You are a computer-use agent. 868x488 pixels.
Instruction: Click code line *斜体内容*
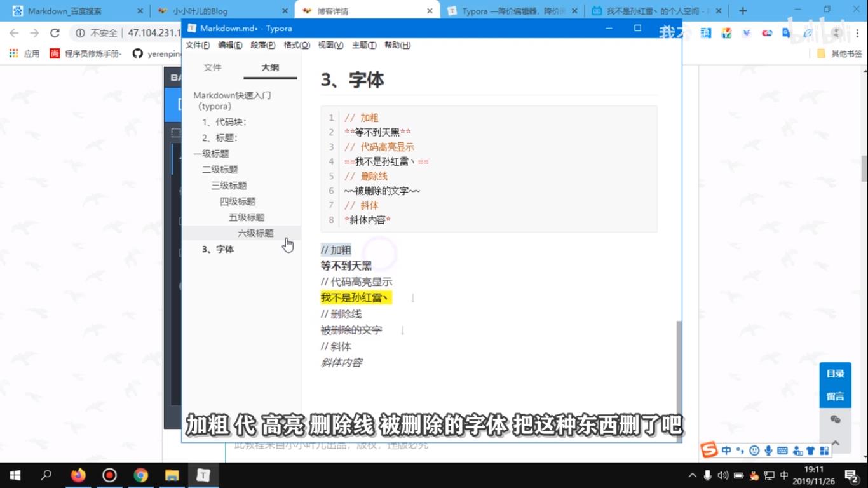[x=367, y=220]
